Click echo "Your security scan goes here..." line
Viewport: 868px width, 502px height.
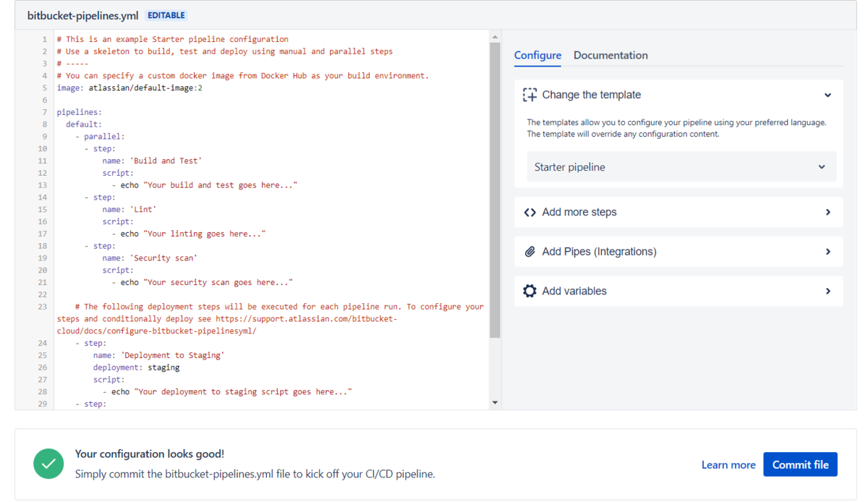(x=203, y=282)
